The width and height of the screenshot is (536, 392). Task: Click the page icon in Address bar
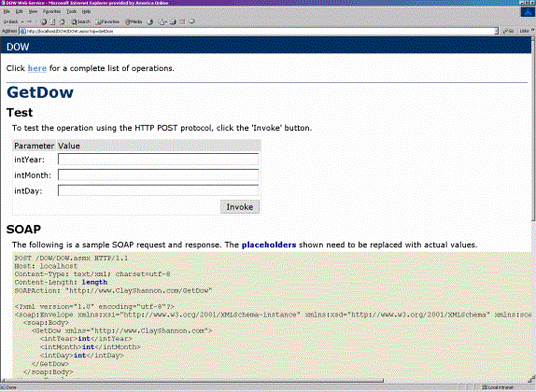[23, 31]
